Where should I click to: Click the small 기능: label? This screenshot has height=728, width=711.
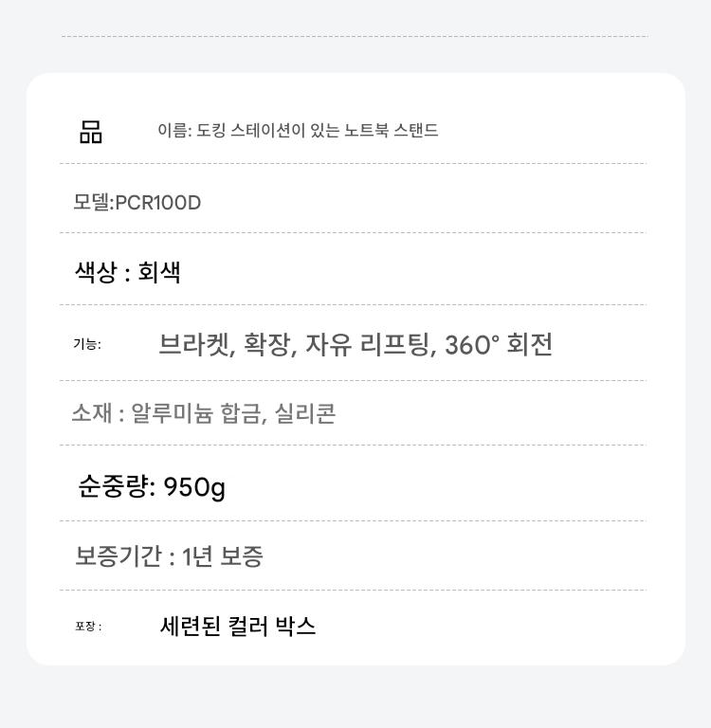point(87,344)
